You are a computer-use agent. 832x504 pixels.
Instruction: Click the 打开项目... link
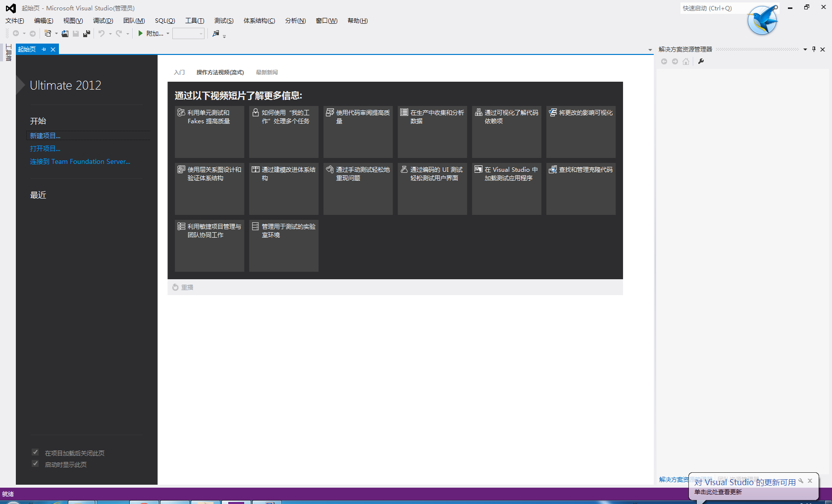click(45, 149)
